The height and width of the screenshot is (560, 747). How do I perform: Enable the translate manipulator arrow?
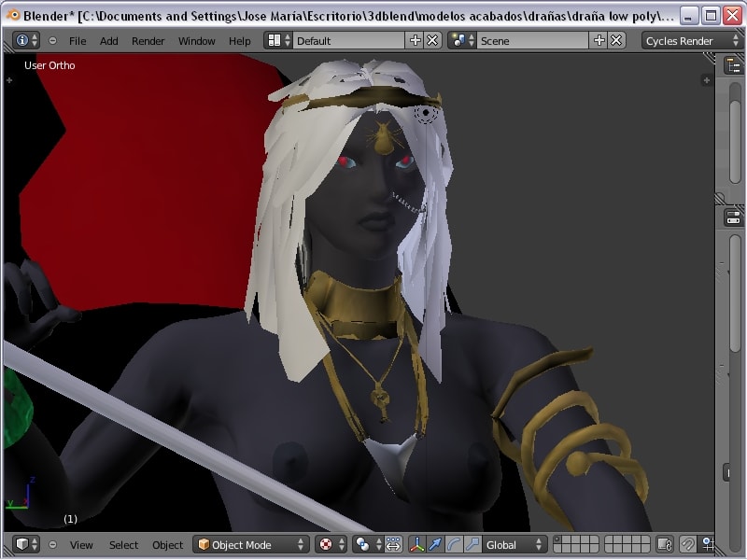(435, 544)
